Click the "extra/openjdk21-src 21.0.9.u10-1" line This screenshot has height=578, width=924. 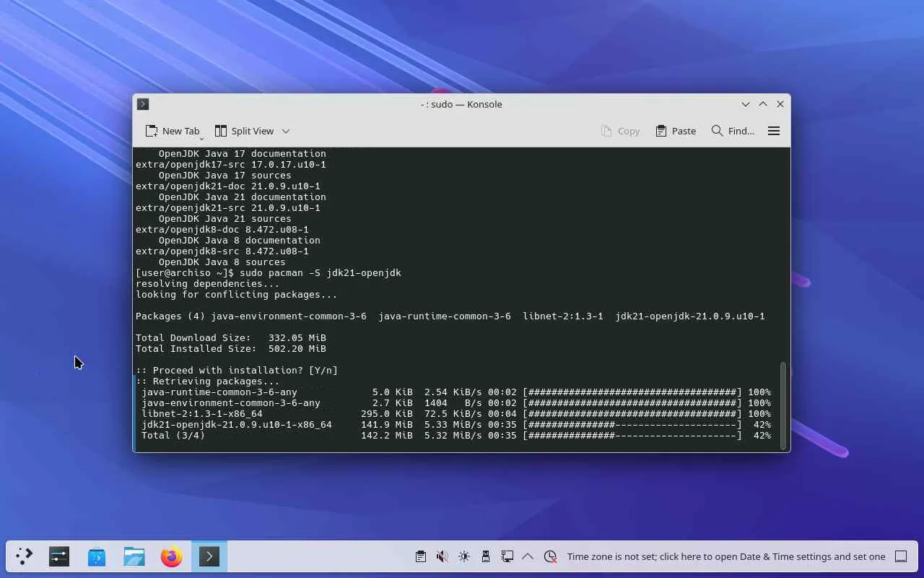pyautogui.click(x=228, y=208)
